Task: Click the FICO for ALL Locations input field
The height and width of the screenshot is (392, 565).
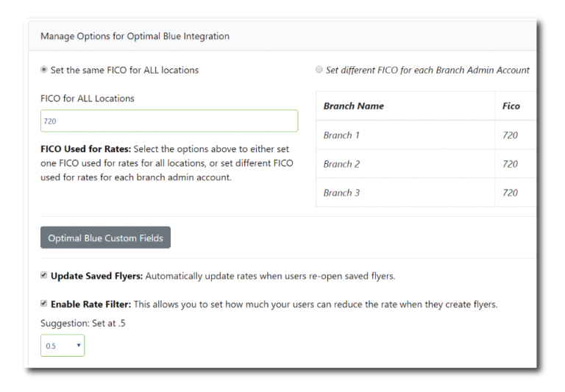Action: pyautogui.click(x=169, y=121)
